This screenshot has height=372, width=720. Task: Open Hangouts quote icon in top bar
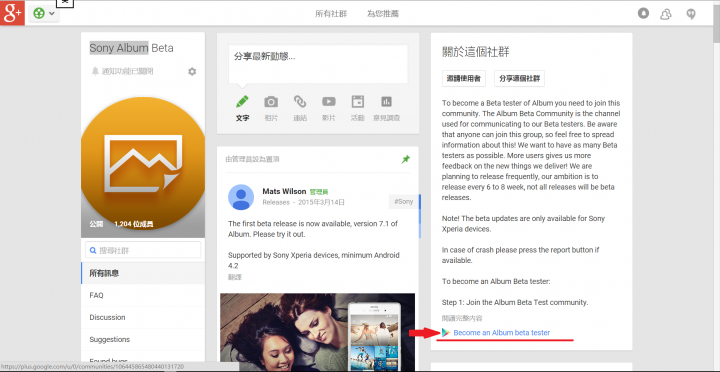click(x=691, y=14)
